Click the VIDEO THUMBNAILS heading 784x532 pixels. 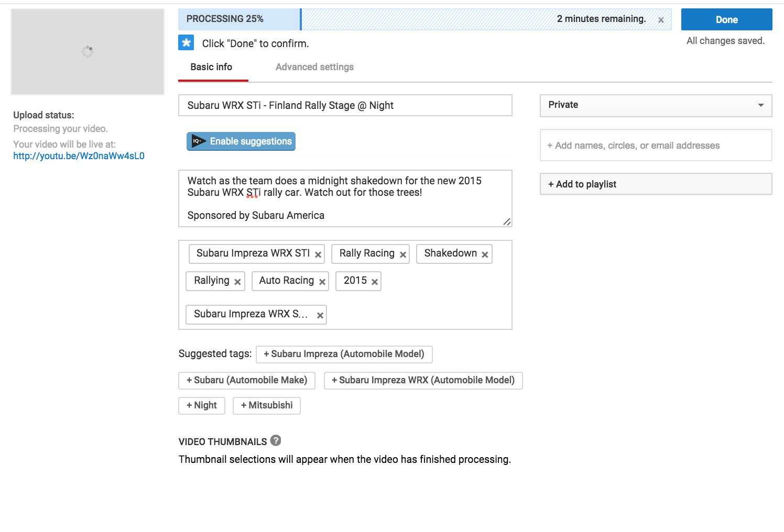click(x=223, y=442)
